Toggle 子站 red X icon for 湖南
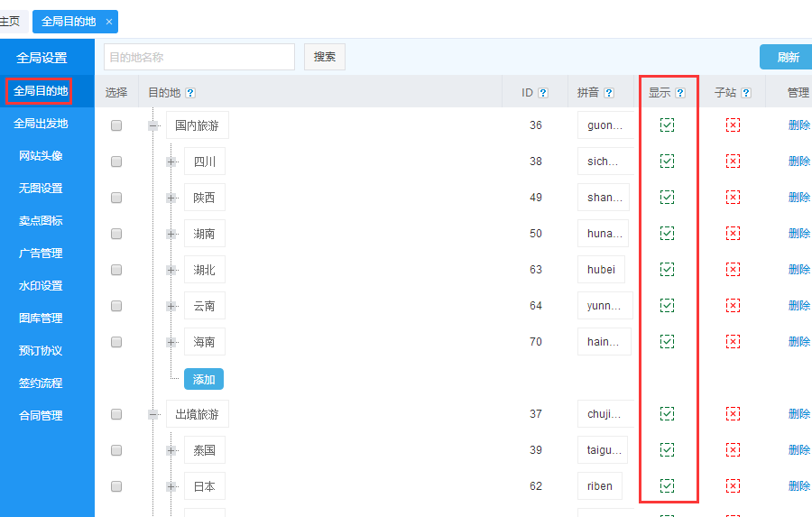 733,233
